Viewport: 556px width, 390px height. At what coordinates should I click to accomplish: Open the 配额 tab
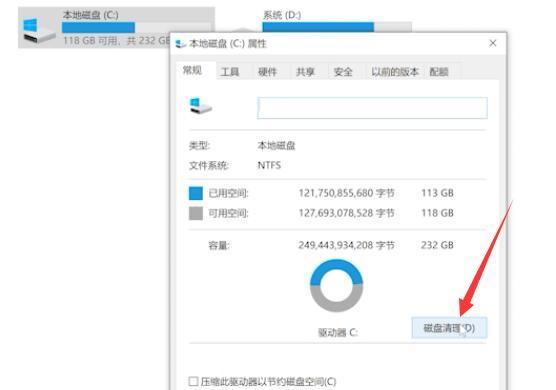439,72
